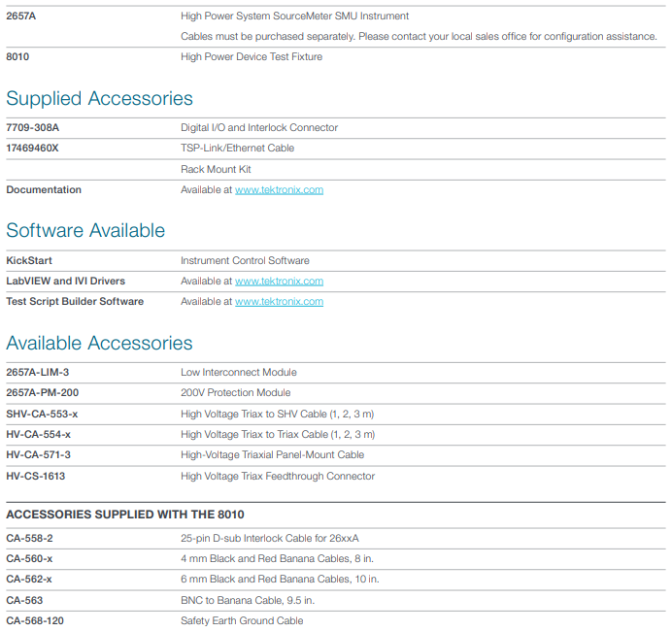Click the 200V Protection Module description
Screen dimensions: 672x632
click(x=236, y=393)
